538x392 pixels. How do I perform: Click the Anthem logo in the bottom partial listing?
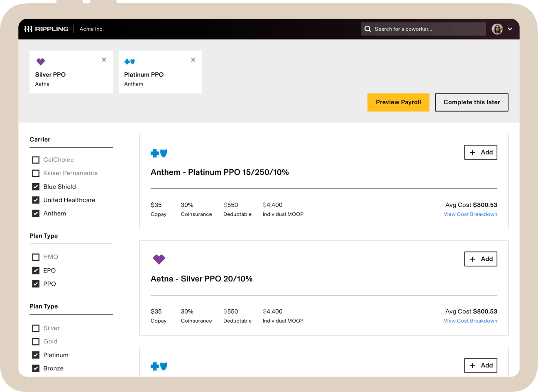[159, 366]
